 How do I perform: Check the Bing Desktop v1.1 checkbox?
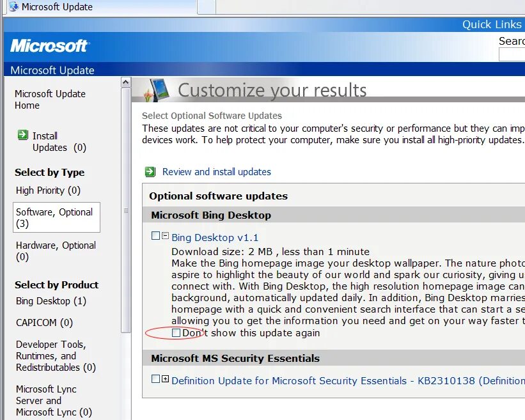[x=155, y=236]
